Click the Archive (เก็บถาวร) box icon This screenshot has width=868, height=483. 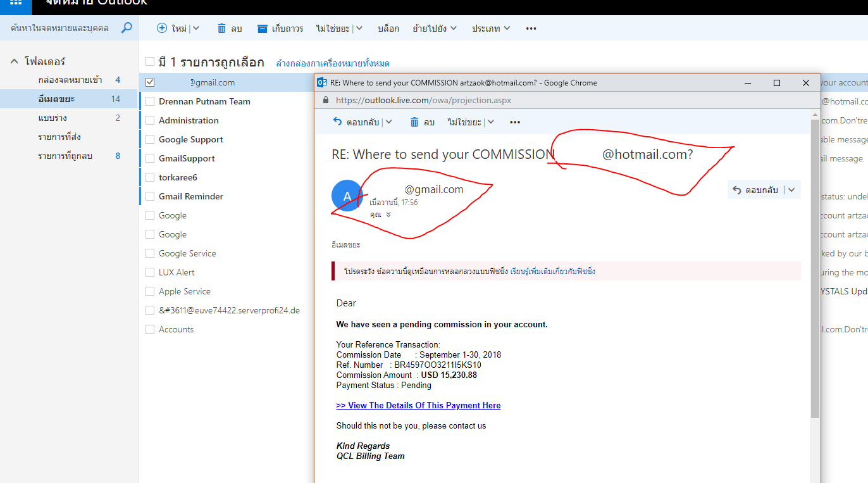coord(263,28)
